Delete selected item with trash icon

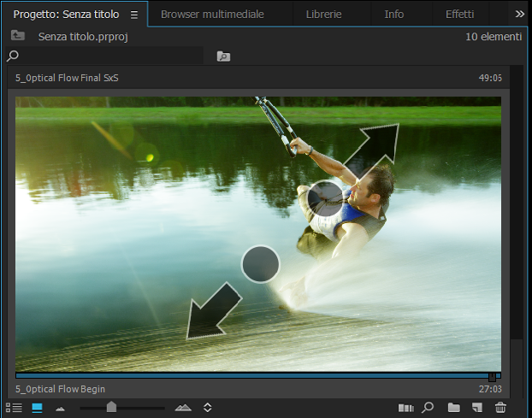tap(500, 408)
